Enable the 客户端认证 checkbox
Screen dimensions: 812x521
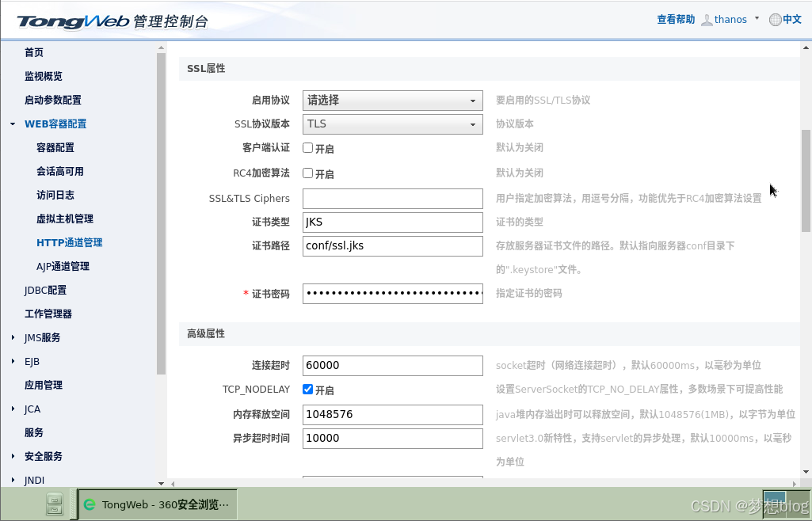[308, 148]
